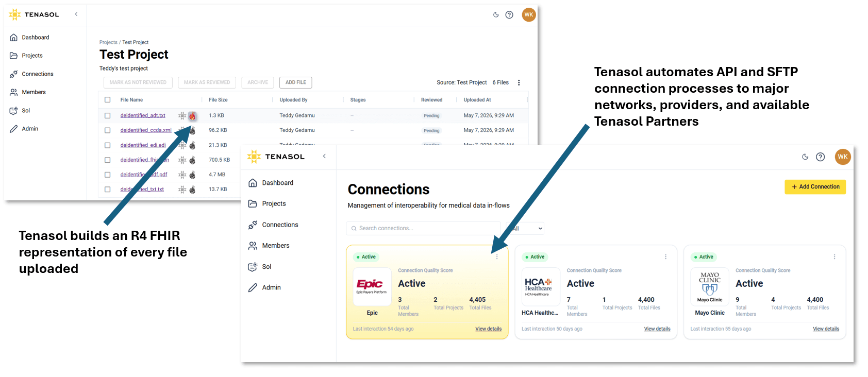Viewport: 868px width, 377px height.
Task: Toggle dark mode in Test Project window
Action: click(496, 15)
